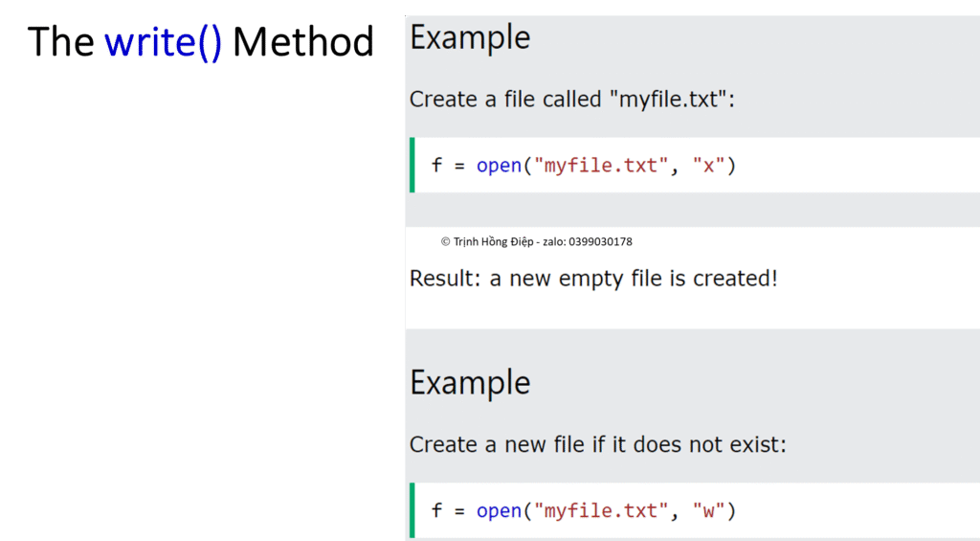Screen dimensions: 980x541
Task: Click the zalo phone number 0399030178
Action: [x=600, y=242]
